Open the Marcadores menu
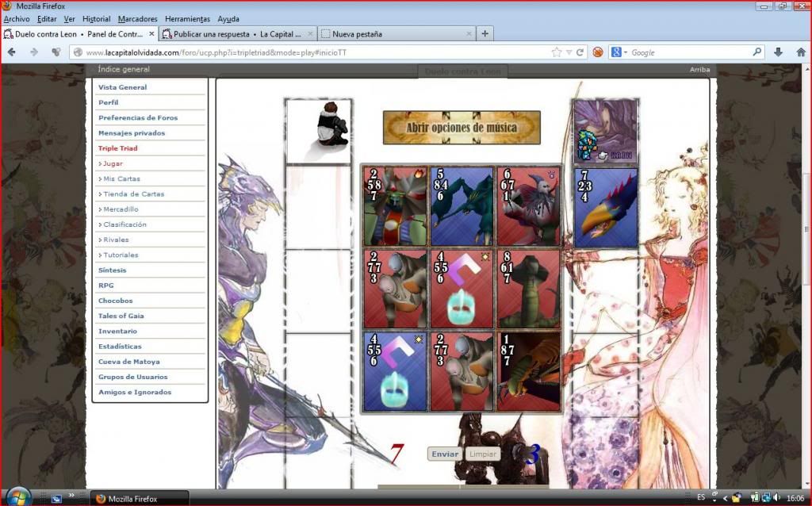This screenshot has height=506, width=812. (138, 19)
